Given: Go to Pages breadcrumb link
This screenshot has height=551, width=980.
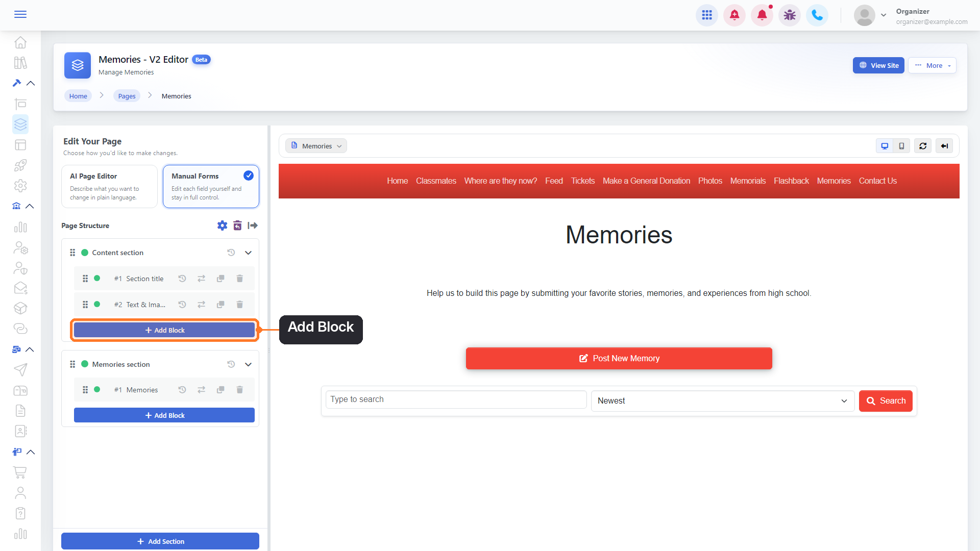Looking at the screenshot, I should 127,96.
